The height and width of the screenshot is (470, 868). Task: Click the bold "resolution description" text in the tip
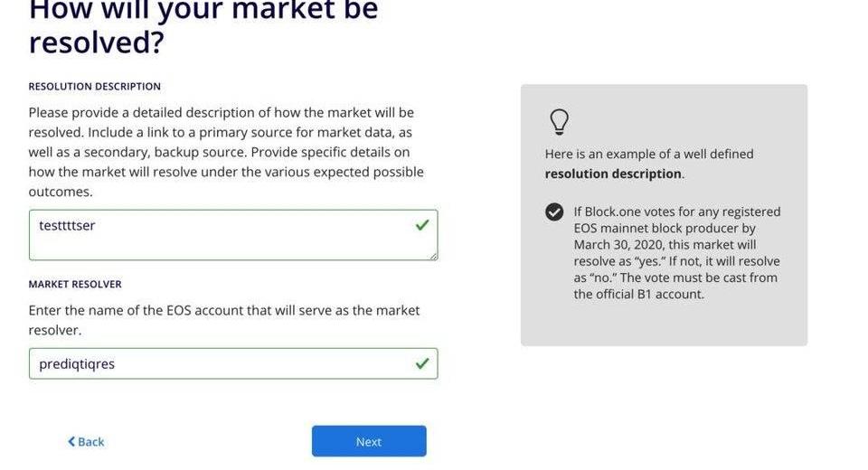pyautogui.click(x=614, y=174)
